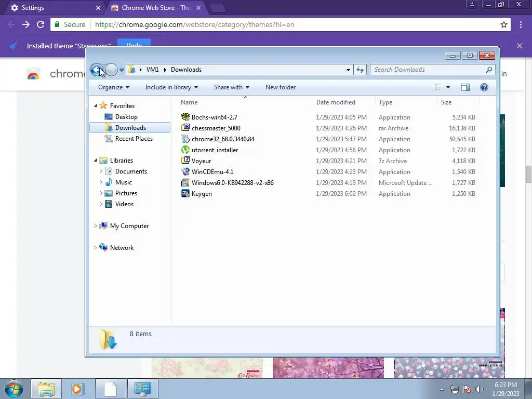The height and width of the screenshot is (399, 532).
Task: Open the Chrome user profile icon
Action: pyautogui.click(x=472, y=4)
